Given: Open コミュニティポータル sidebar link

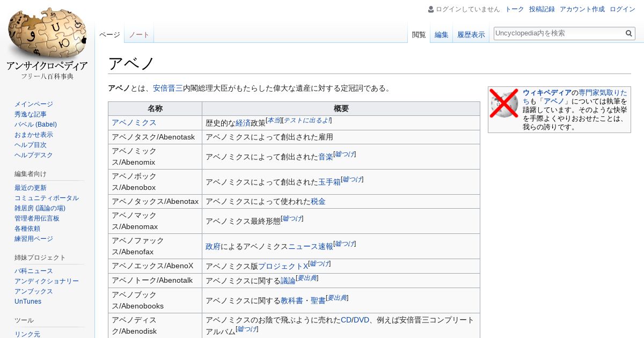Looking at the screenshot, I should pyautogui.click(x=47, y=198).
